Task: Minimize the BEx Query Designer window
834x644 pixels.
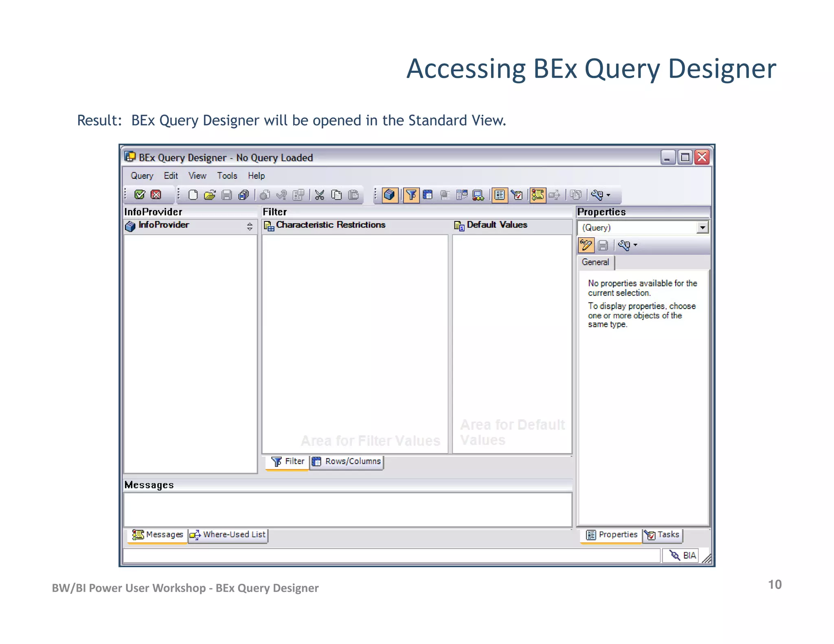Action: coord(668,157)
